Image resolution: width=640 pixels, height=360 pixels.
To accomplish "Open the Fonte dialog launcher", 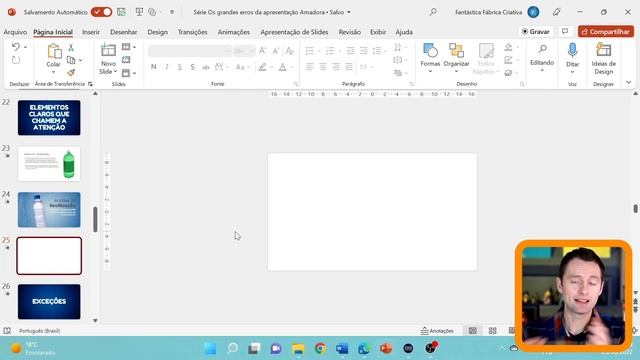I will click(x=296, y=84).
